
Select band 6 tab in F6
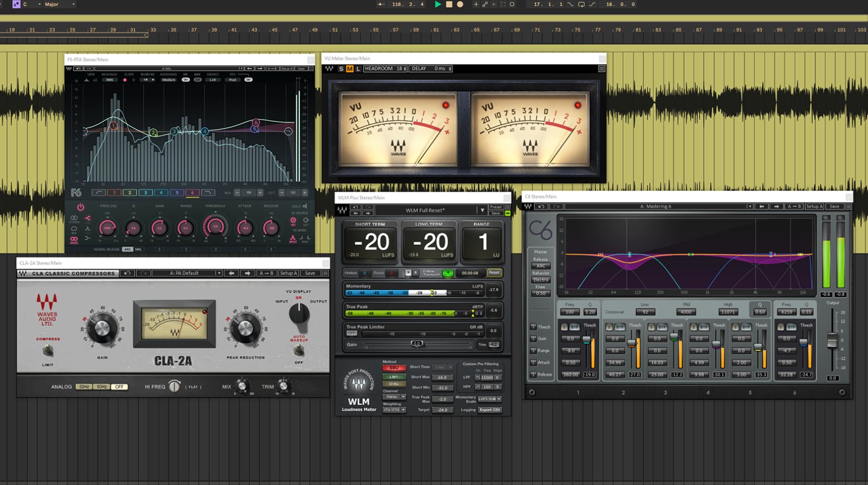click(192, 192)
